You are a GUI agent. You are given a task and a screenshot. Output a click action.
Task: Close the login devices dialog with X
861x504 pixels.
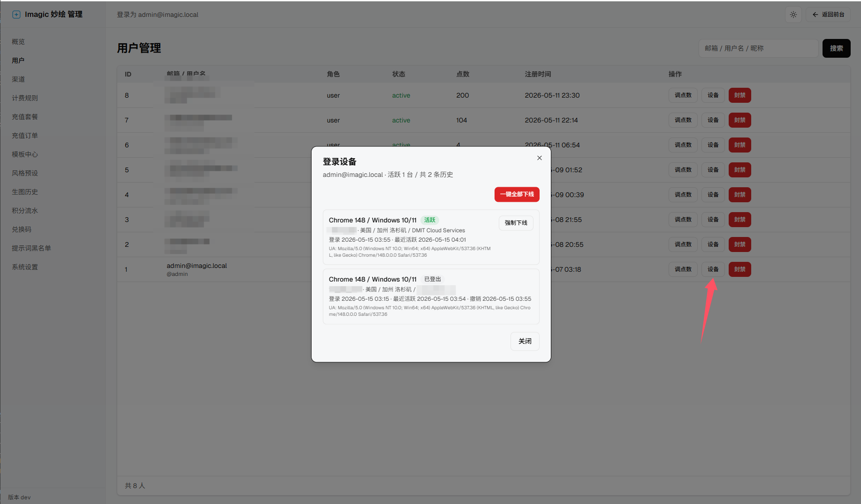(x=540, y=158)
